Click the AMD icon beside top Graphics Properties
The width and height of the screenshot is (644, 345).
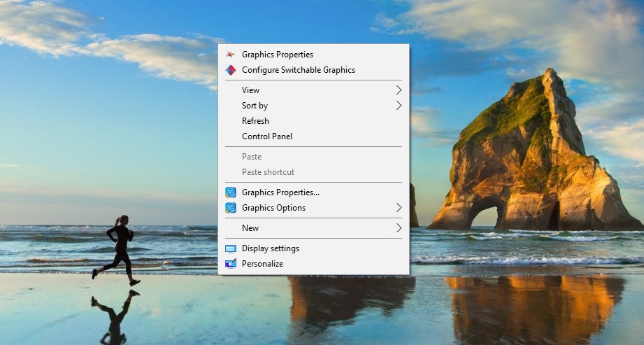click(x=231, y=55)
